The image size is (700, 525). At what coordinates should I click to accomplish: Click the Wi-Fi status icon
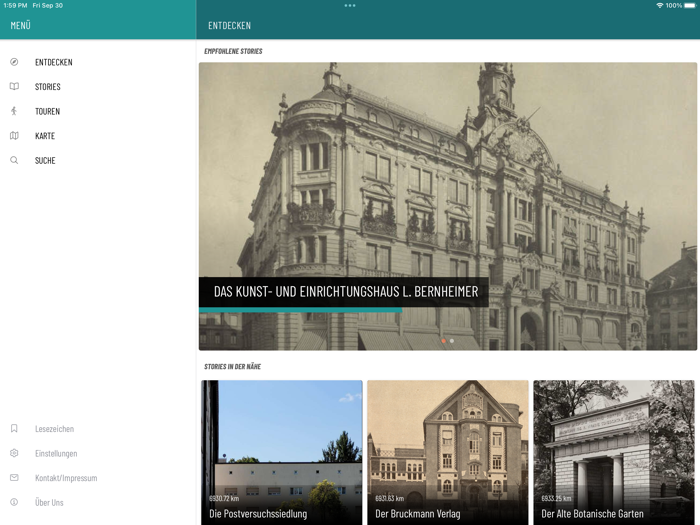coord(659,5)
